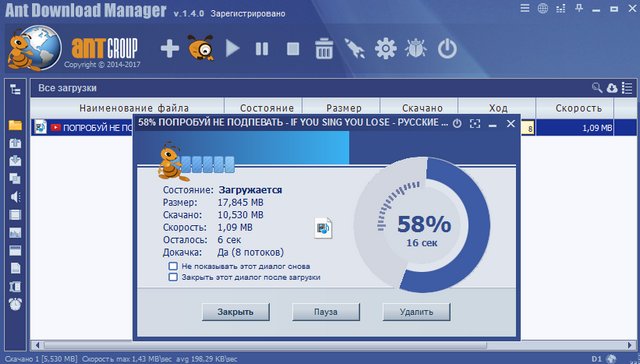The height and width of the screenshot is (364, 640).
Task: Toggle list view icon in downloads header
Action: click(x=627, y=88)
